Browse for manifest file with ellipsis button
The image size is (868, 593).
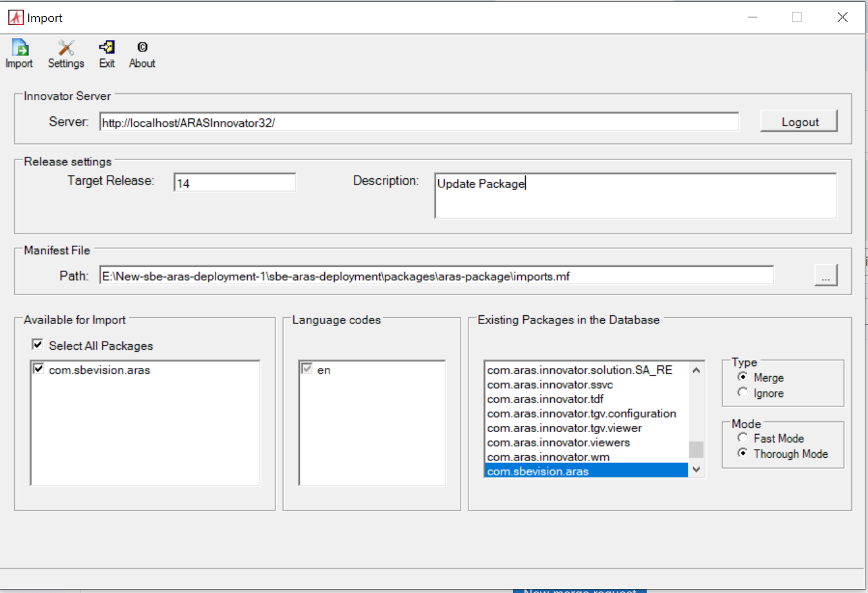coord(825,276)
